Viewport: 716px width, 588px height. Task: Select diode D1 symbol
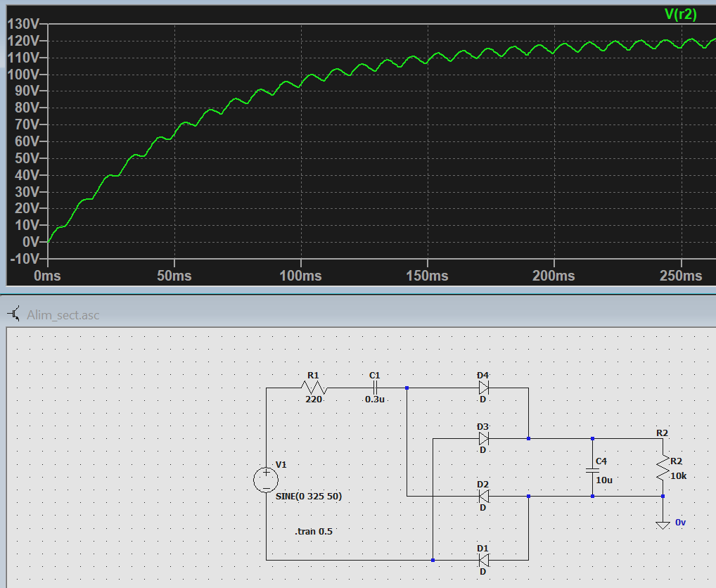click(x=484, y=560)
